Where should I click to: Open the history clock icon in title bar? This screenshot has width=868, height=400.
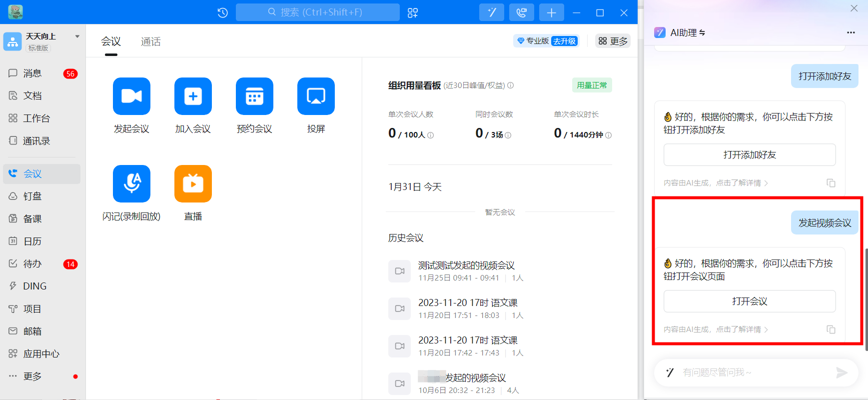tap(223, 12)
